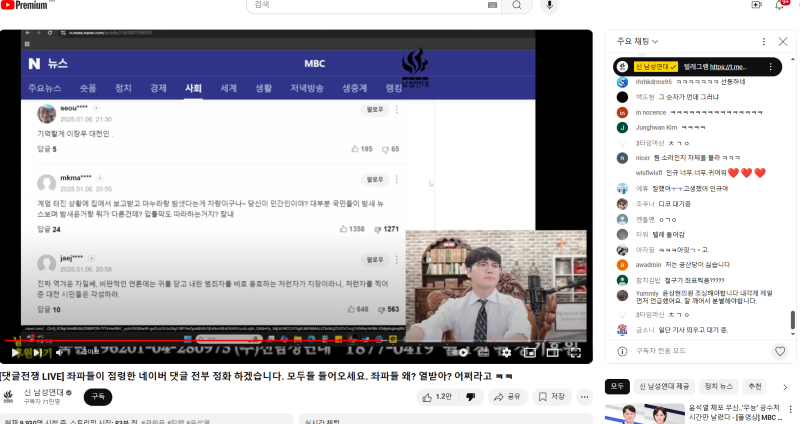The height and width of the screenshot is (424, 800).
Task: Click Junghwan Kim's avatar in chat
Action: 622,128
